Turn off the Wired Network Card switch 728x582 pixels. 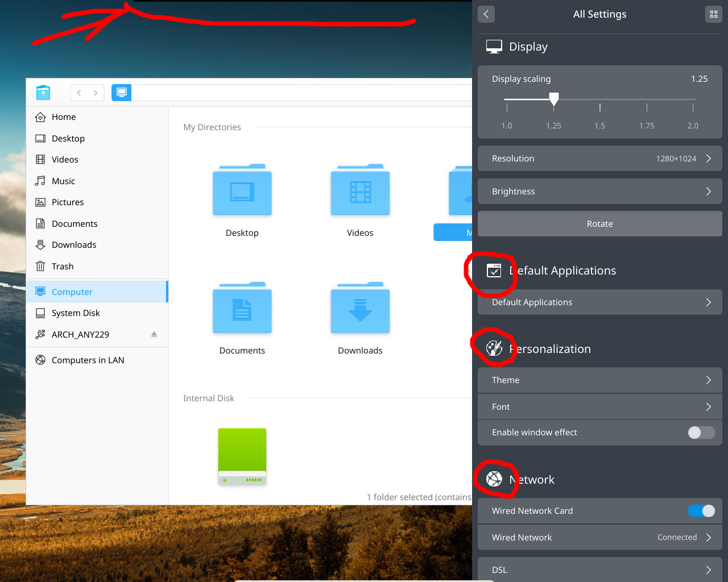[701, 511]
